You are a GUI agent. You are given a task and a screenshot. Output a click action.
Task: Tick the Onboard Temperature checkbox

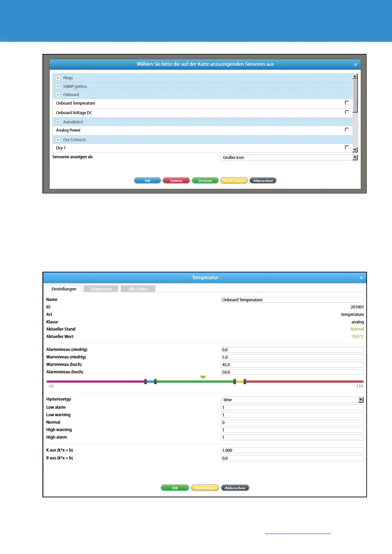347,103
